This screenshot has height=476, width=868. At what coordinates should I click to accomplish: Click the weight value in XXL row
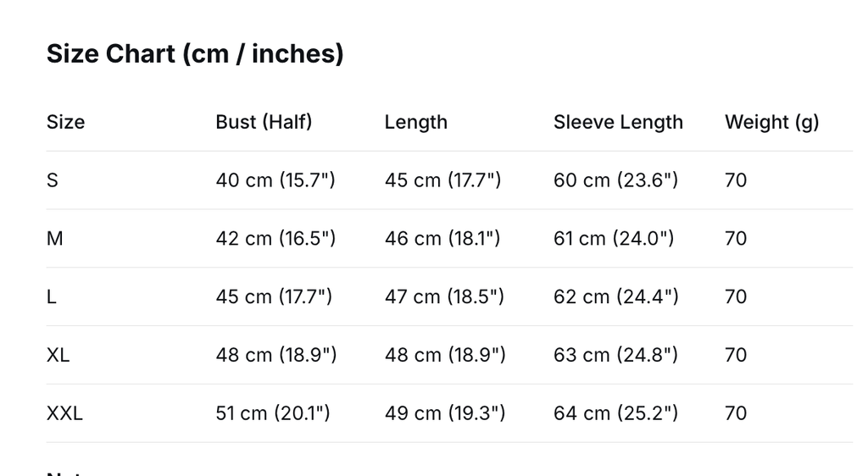[736, 413]
